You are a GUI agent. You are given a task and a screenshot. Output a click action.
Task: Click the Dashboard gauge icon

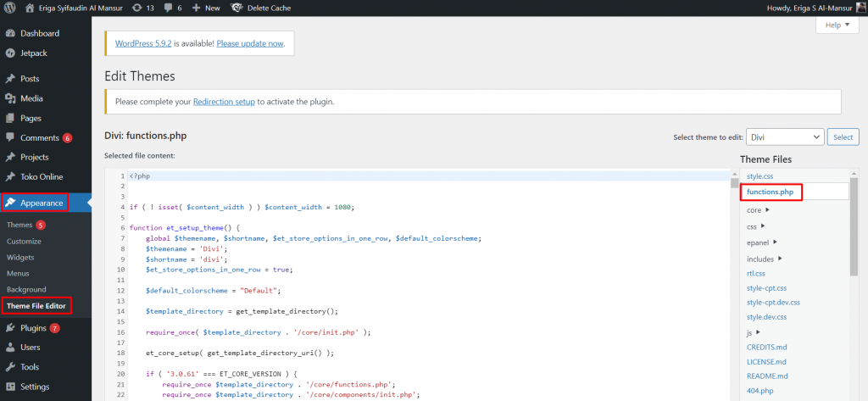tap(10, 33)
